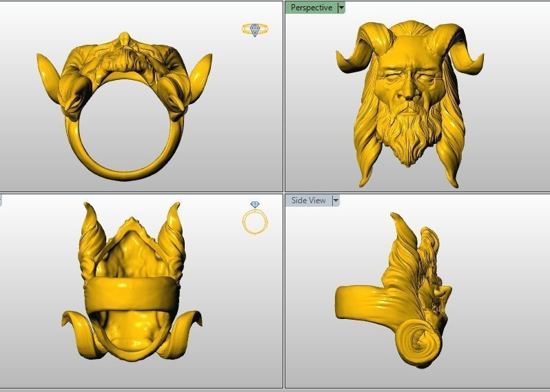Select the Side View viewport label
This screenshot has height=392, width=550.
pos(309,200)
